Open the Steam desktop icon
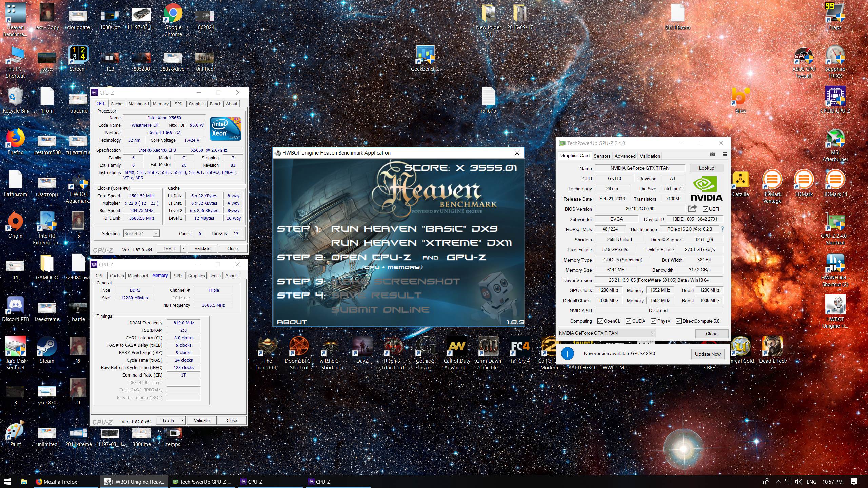This screenshot has width=868, height=488. [47, 350]
